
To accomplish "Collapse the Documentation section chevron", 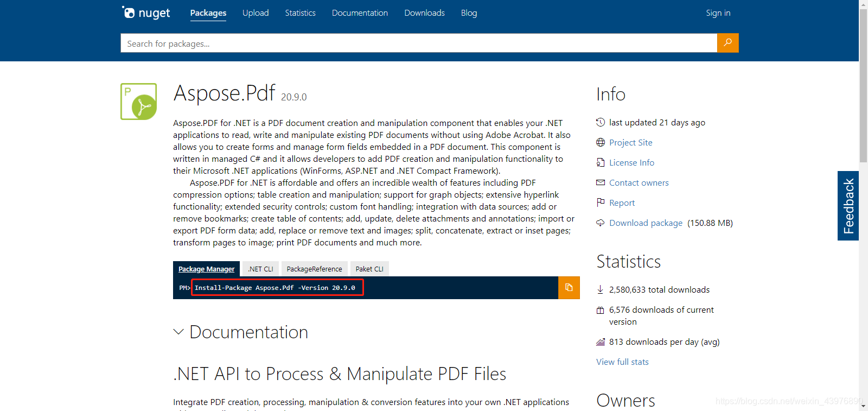I will [x=178, y=332].
